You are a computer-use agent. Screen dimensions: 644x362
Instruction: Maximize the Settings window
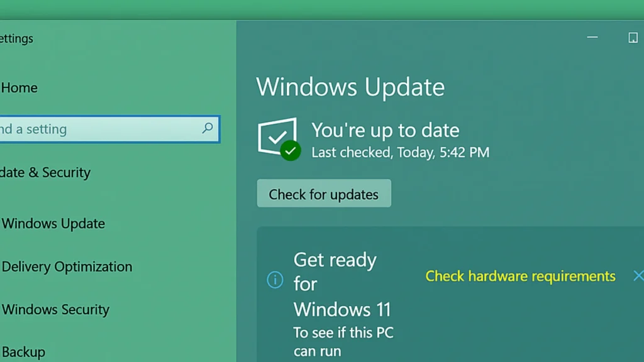point(633,38)
